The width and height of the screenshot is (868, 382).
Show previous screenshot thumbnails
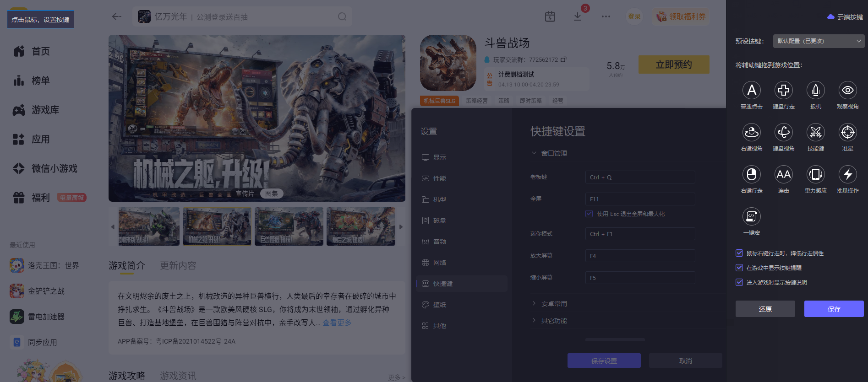pyautogui.click(x=113, y=227)
